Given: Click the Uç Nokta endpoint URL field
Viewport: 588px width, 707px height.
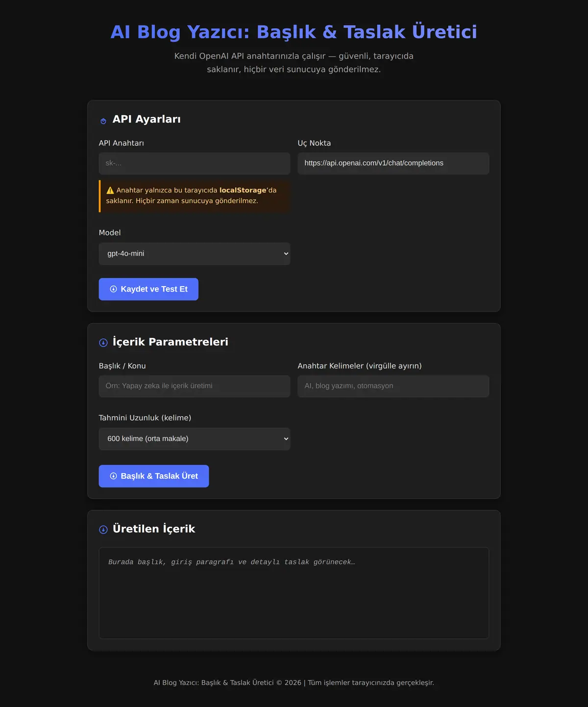Looking at the screenshot, I should (393, 163).
